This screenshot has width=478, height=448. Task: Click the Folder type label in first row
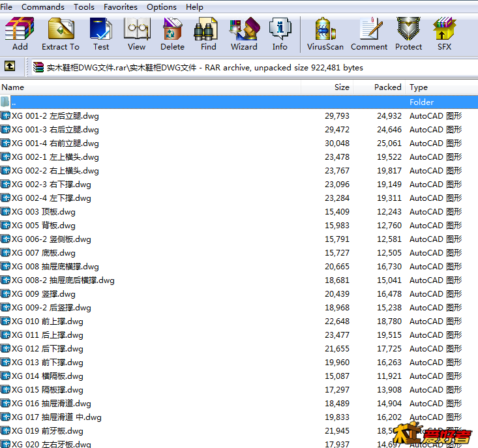click(422, 102)
